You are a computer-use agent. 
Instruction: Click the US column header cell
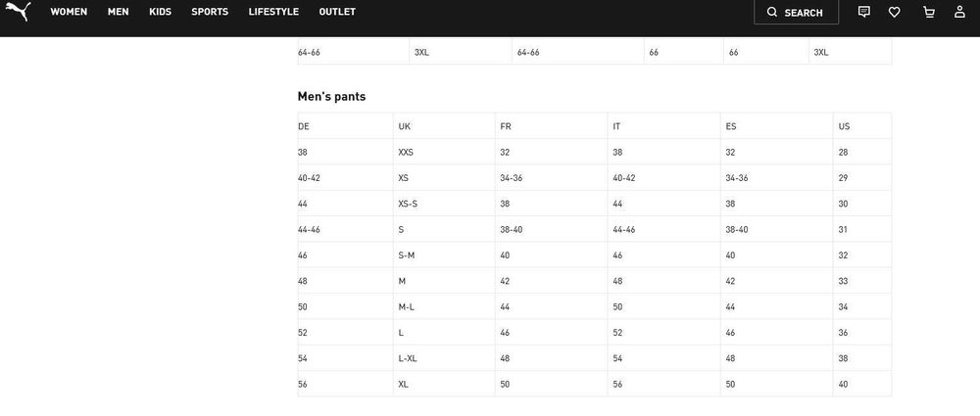861,126
